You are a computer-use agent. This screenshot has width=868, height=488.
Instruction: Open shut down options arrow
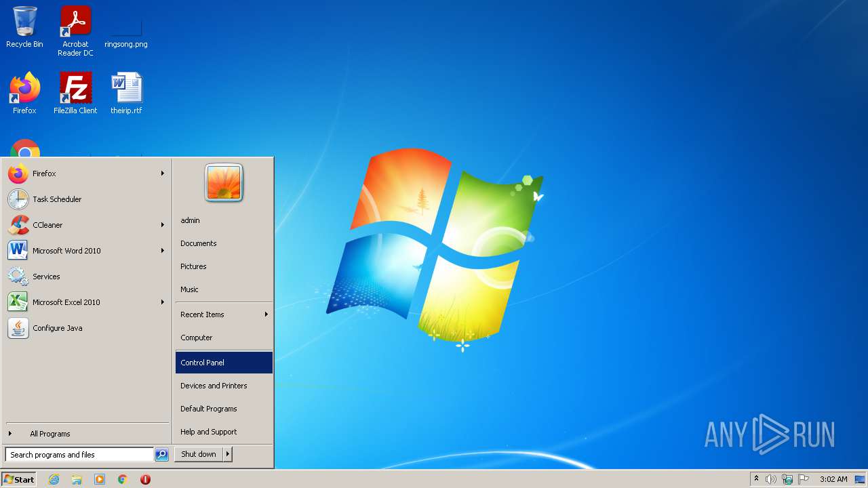(228, 454)
